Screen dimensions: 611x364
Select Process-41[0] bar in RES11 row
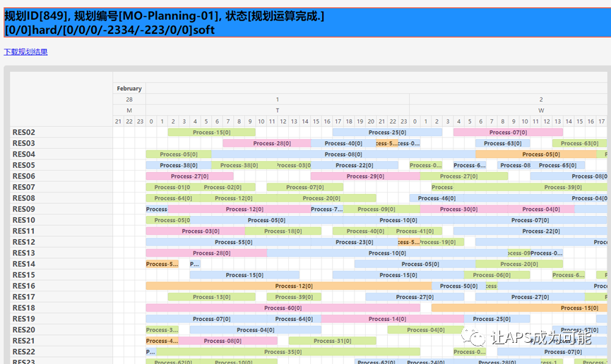[415, 231]
